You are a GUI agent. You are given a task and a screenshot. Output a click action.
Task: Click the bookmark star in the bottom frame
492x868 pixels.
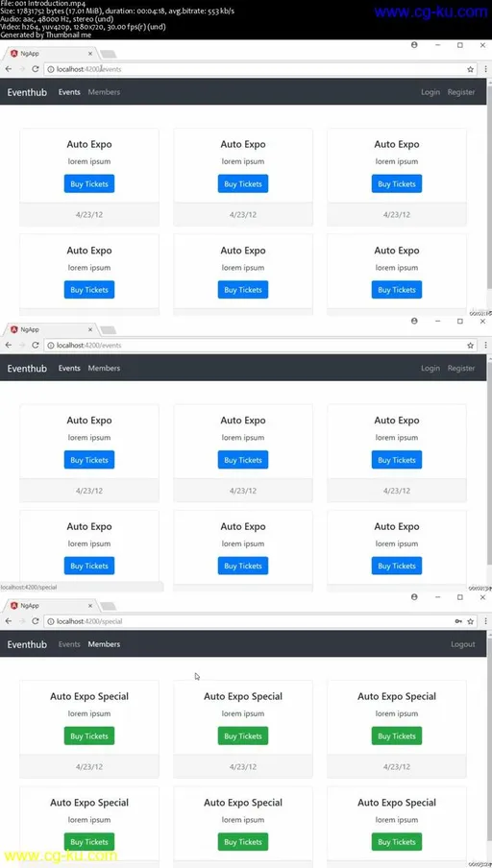471,621
